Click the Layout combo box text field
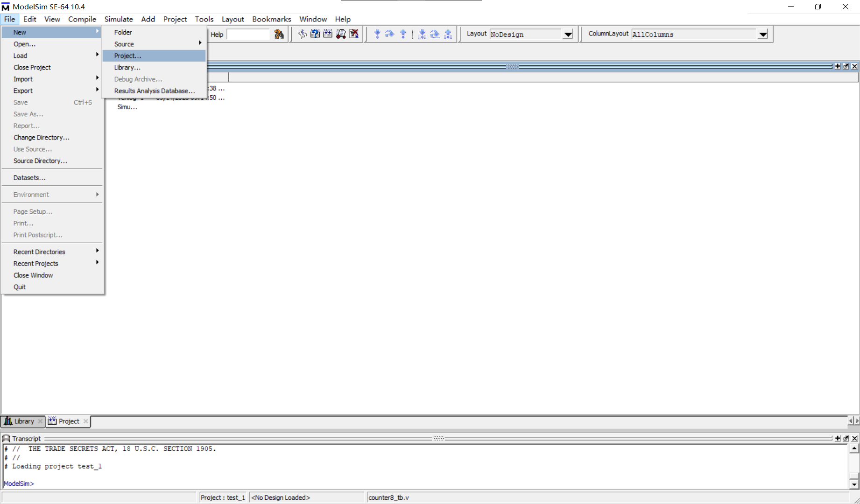The height and width of the screenshot is (504, 860). 526,34
